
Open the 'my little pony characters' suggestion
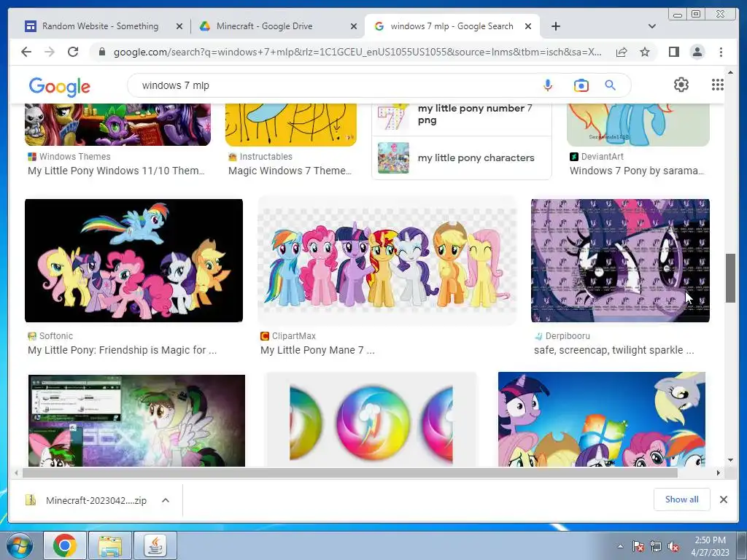462,157
